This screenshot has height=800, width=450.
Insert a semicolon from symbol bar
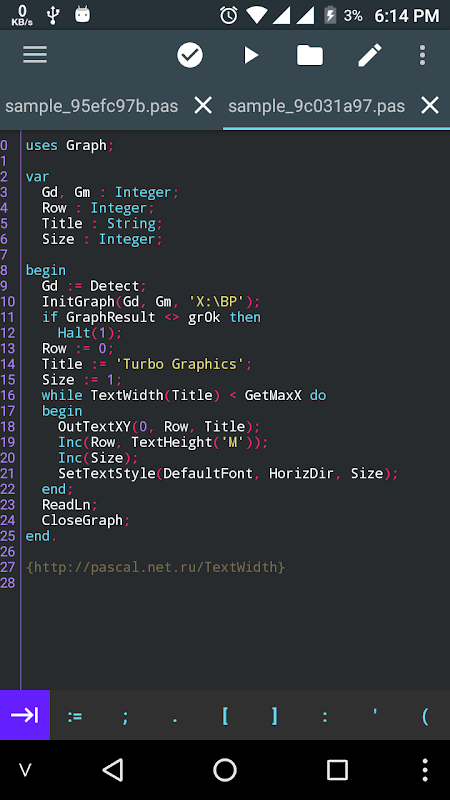[x=125, y=716]
